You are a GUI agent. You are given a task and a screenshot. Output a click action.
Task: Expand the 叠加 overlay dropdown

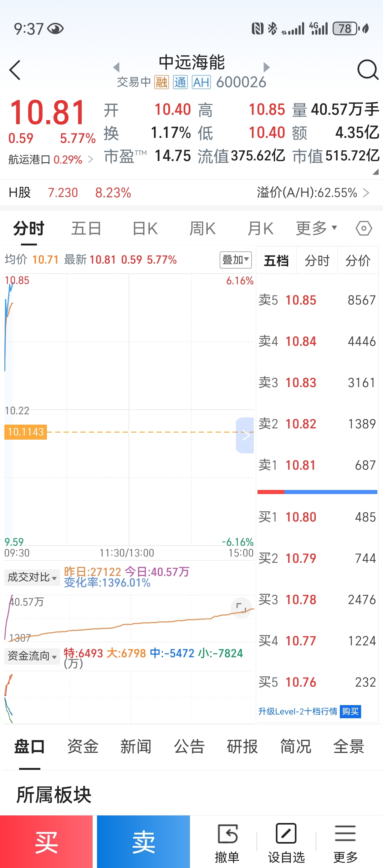pyautogui.click(x=236, y=260)
